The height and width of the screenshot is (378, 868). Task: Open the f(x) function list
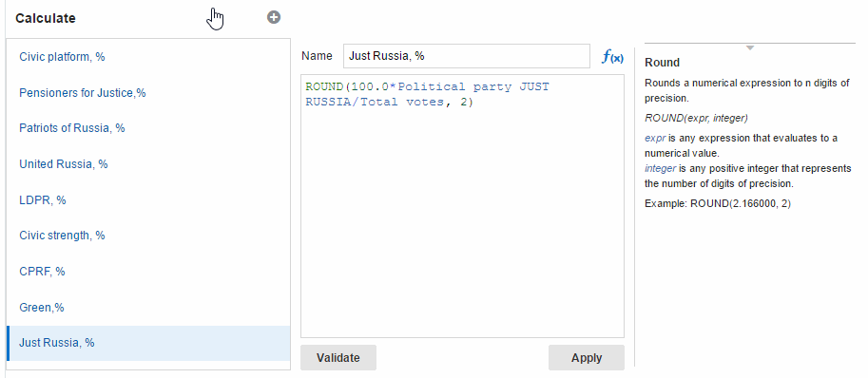[612, 56]
